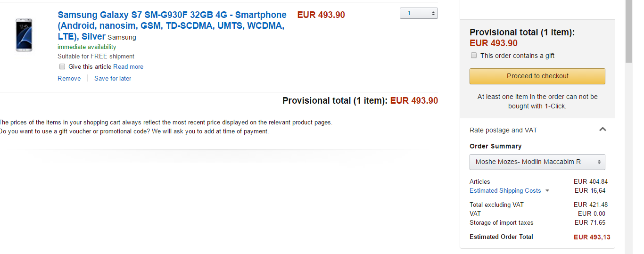Click the scrollbar track below the thumb
644x254 pixels.
tap(628, 156)
